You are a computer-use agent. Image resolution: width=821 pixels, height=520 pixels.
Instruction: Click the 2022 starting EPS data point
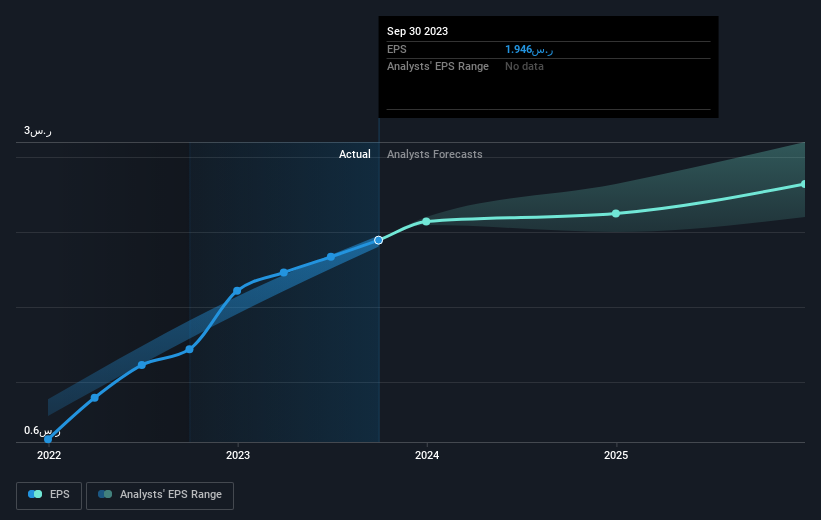click(48, 439)
